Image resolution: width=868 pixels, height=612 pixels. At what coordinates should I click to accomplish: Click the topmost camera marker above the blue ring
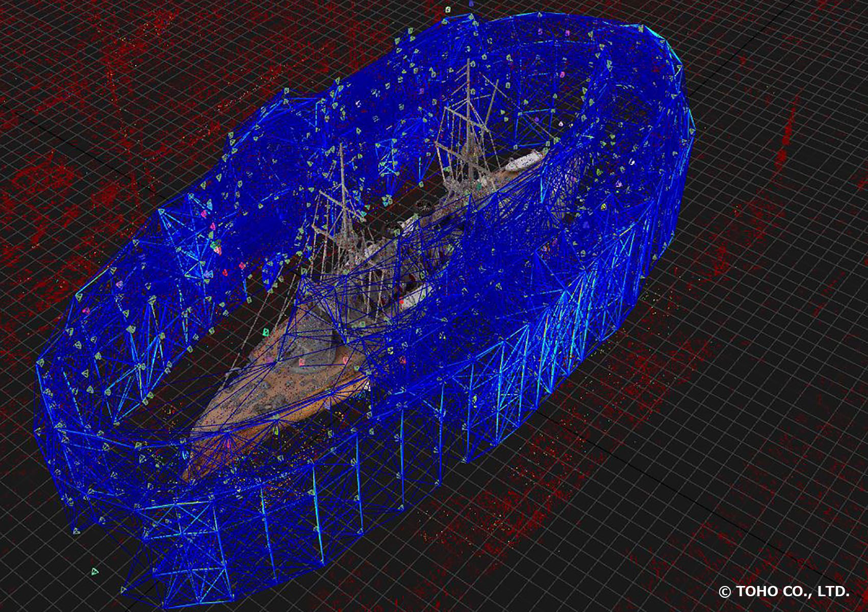click(x=448, y=9)
